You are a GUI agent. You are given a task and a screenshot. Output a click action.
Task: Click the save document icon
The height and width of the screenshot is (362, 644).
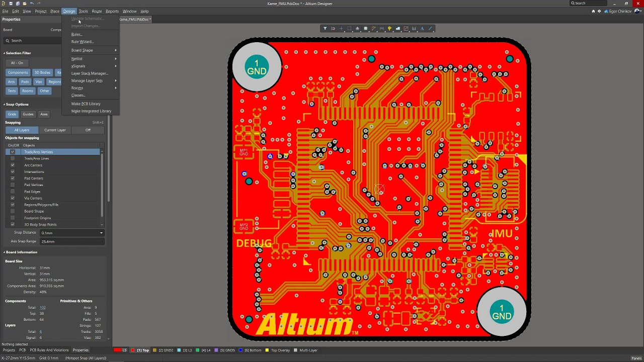tap(11, 4)
